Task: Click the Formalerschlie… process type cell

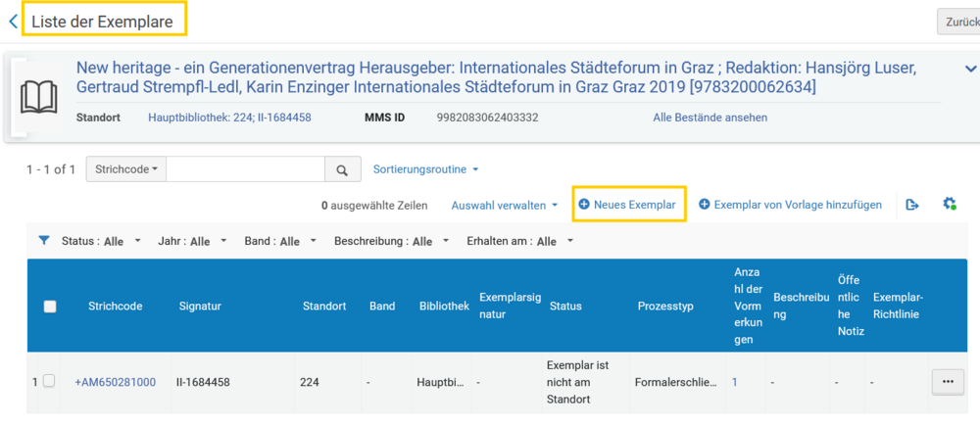Action: (x=675, y=382)
